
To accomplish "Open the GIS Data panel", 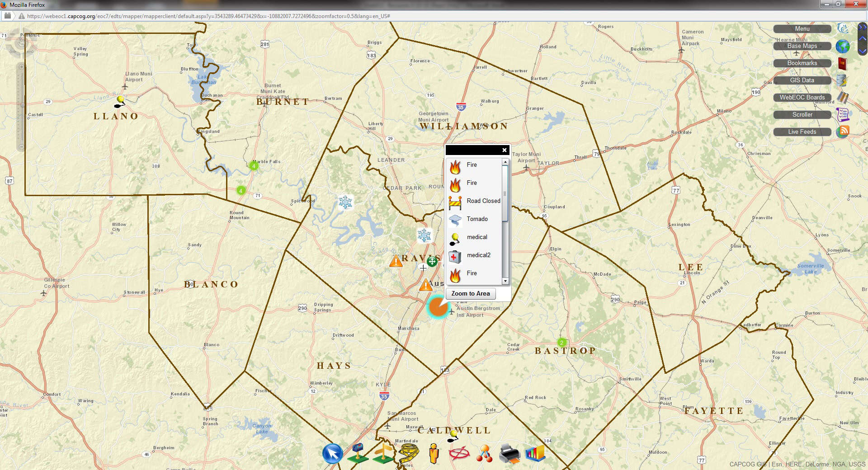I will 802,80.
